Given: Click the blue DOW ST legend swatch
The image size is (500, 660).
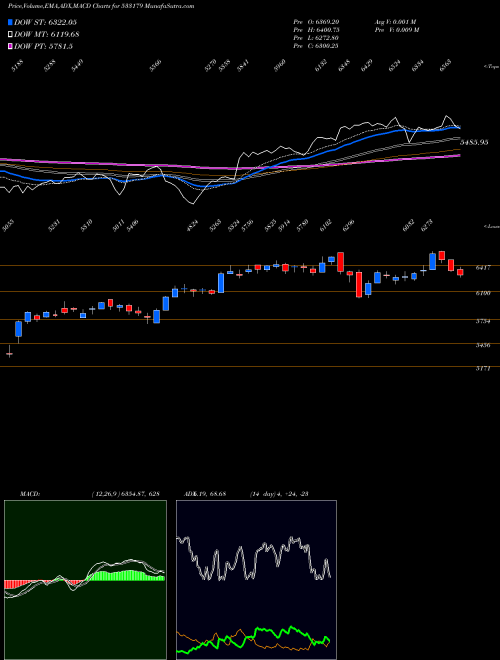Looking at the screenshot, I should click(11, 22).
